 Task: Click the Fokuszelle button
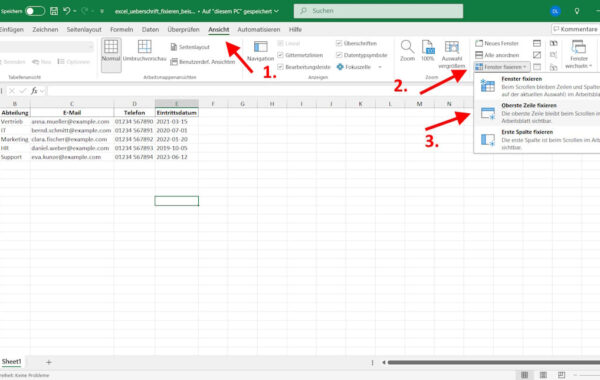(x=354, y=67)
